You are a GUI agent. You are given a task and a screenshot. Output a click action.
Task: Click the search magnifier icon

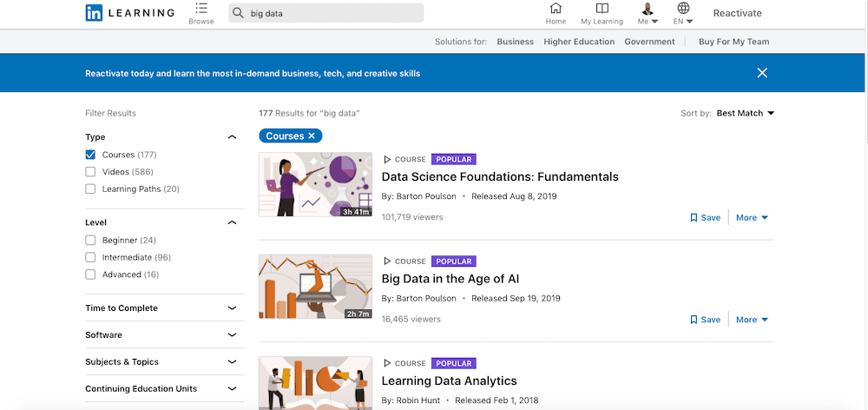pyautogui.click(x=238, y=13)
